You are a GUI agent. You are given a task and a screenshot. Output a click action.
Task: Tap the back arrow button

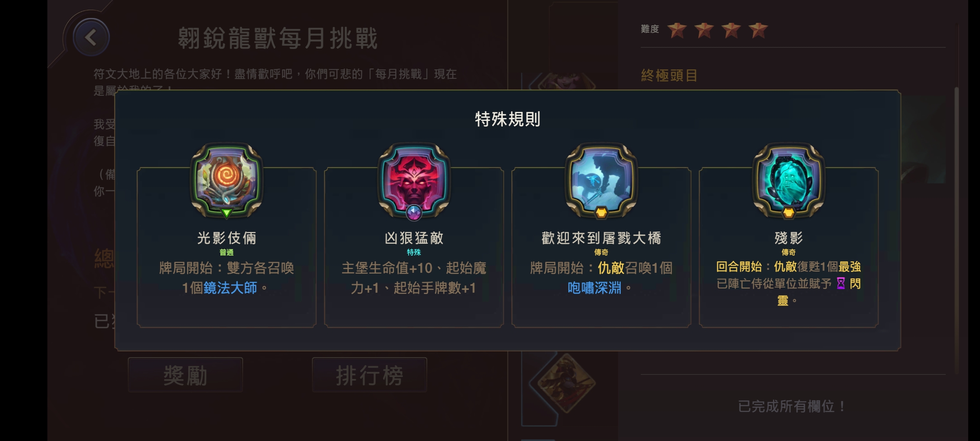[91, 38]
